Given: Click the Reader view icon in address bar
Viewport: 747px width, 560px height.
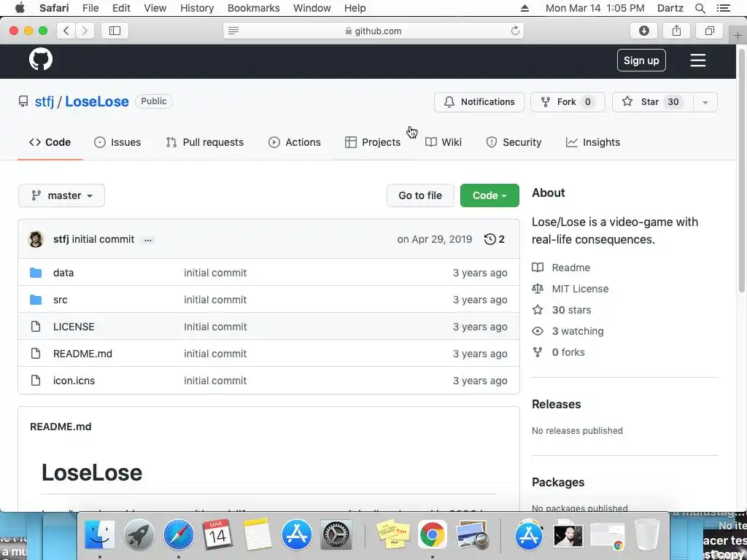Looking at the screenshot, I should pyautogui.click(x=233, y=31).
